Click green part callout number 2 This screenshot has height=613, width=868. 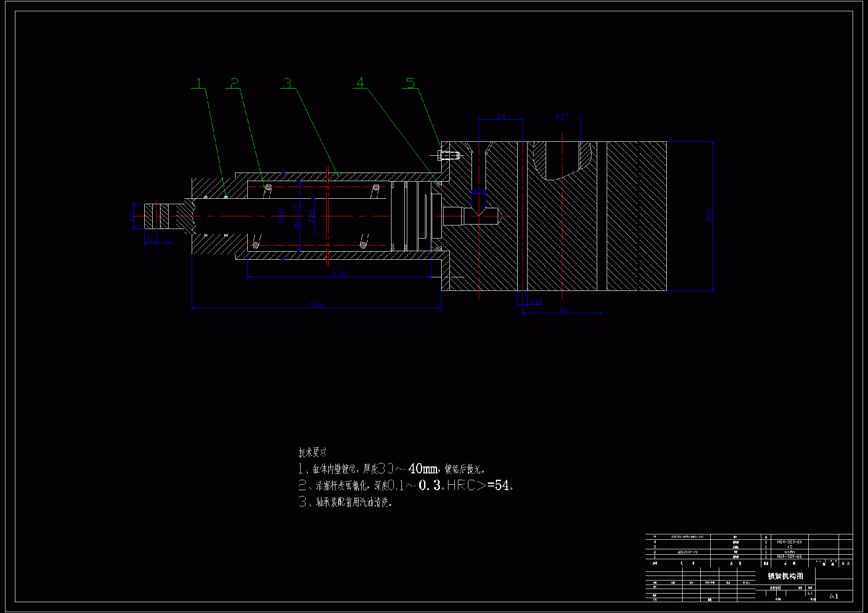click(234, 83)
